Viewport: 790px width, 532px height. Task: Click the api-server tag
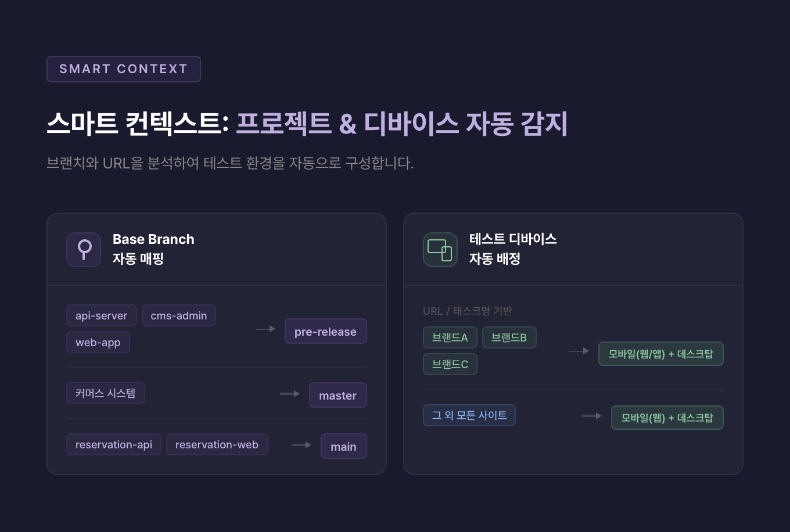(x=102, y=316)
